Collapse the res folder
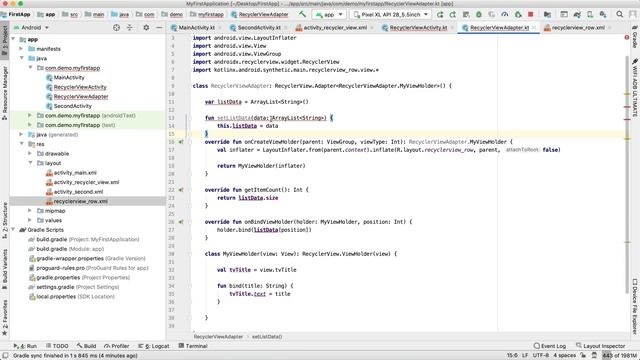640x360 pixels. [x=21, y=144]
